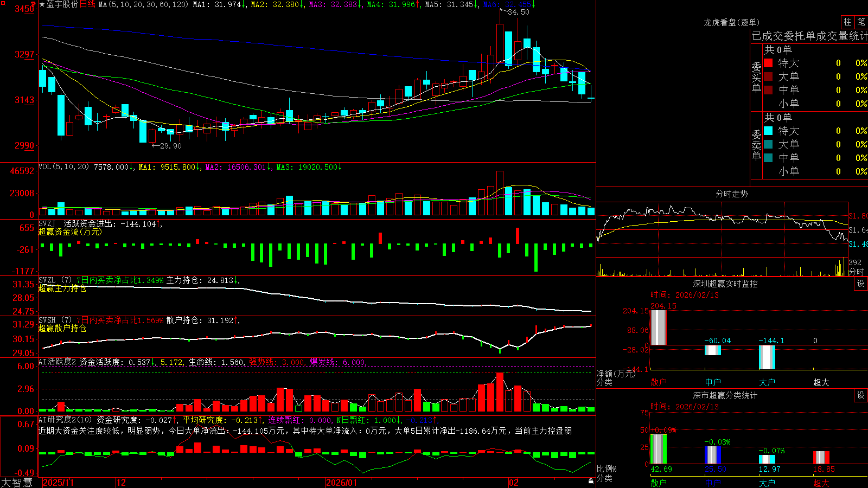868x488 pixels.
Task: Click the lock icon at the chart corner
Action: [x=591, y=481]
